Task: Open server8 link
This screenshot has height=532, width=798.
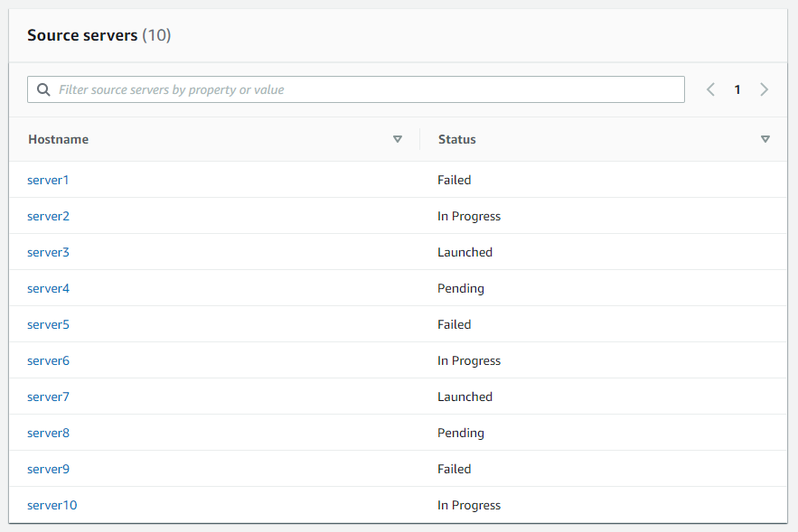Action: pos(48,433)
